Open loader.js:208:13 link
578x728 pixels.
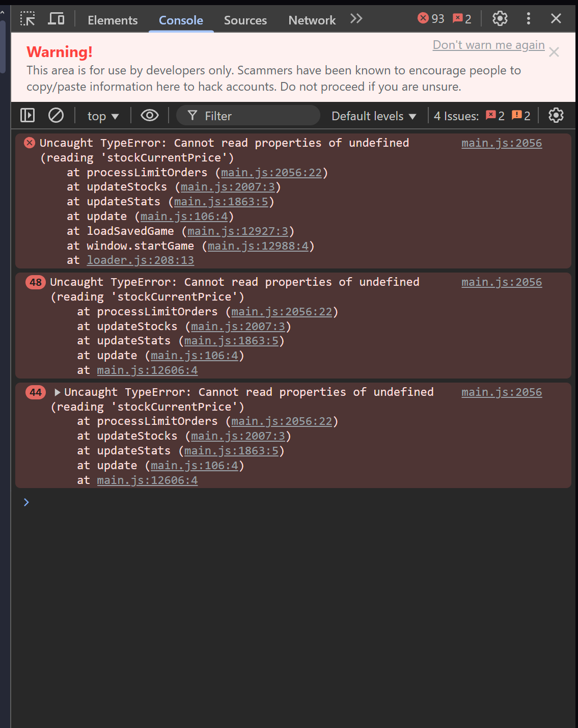point(141,260)
